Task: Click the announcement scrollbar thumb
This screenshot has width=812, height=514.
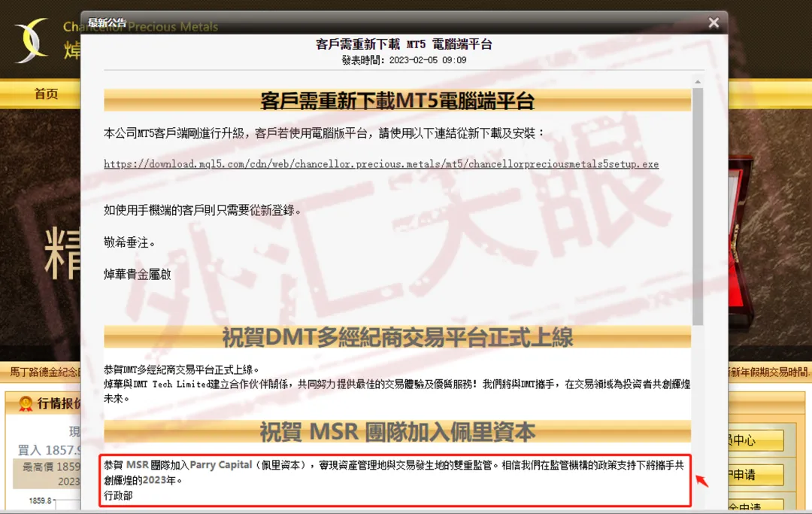Action: [698, 206]
